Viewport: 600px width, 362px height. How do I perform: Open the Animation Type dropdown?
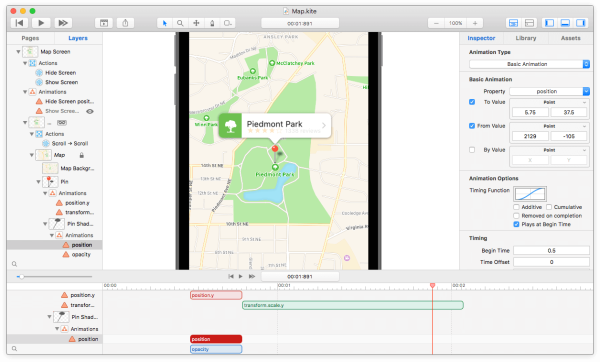click(x=529, y=64)
